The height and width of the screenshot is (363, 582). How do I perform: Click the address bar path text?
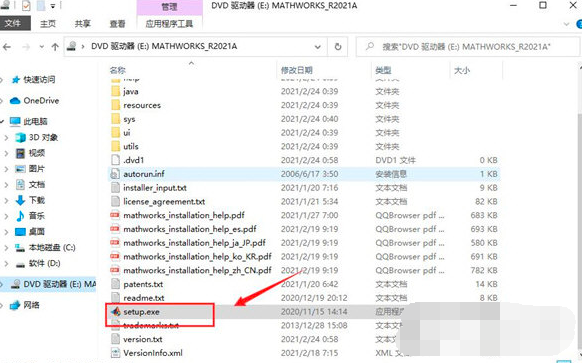pyautogui.click(x=164, y=46)
